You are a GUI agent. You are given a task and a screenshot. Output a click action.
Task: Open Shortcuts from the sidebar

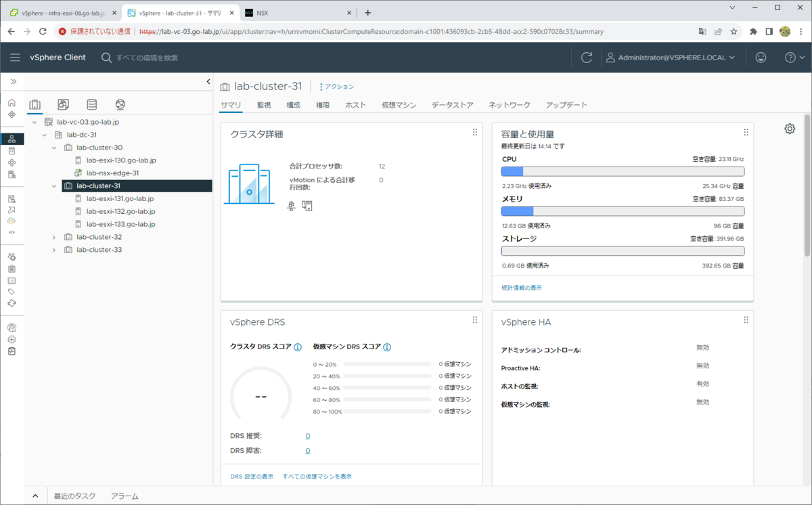[12, 114]
